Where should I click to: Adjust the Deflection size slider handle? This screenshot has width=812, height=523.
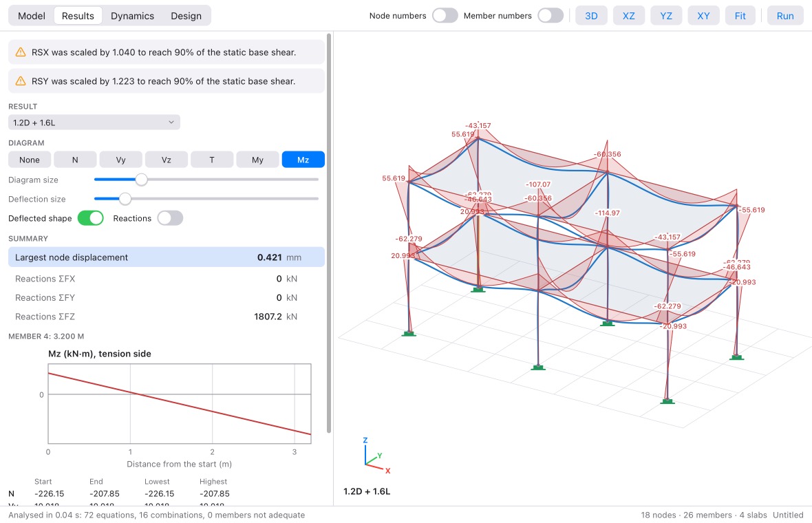tap(125, 199)
